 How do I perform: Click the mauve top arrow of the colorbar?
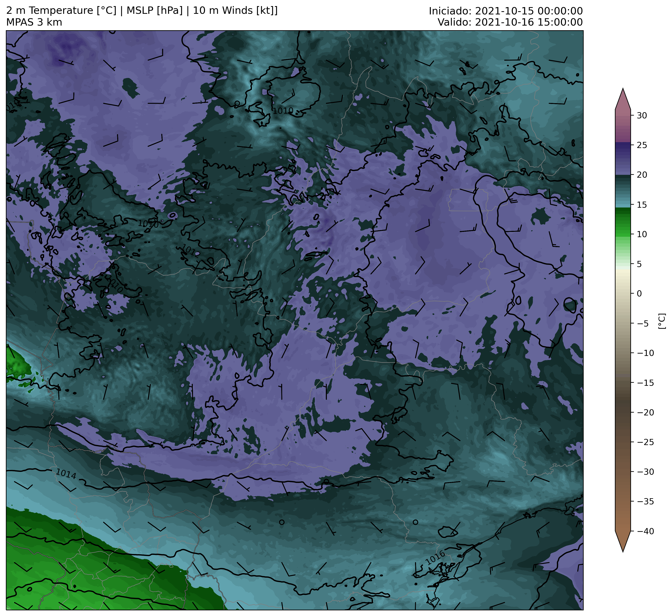click(623, 99)
